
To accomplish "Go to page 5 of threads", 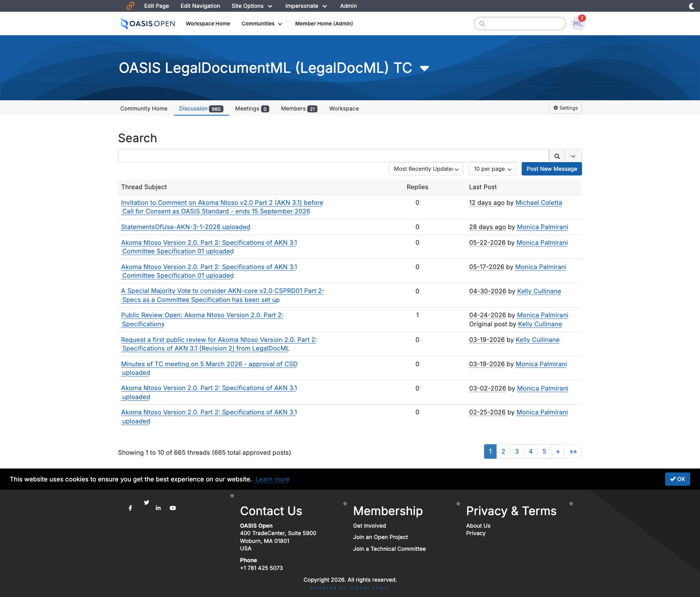I will pos(544,451).
